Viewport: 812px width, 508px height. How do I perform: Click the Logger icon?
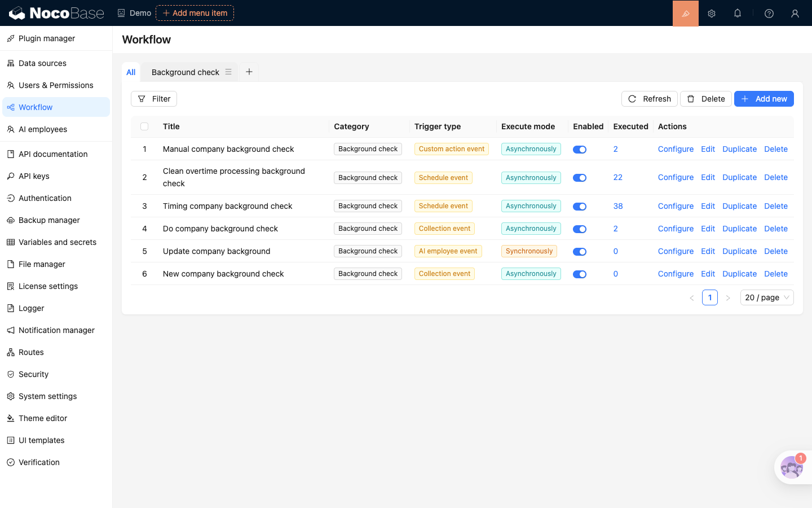coord(11,308)
